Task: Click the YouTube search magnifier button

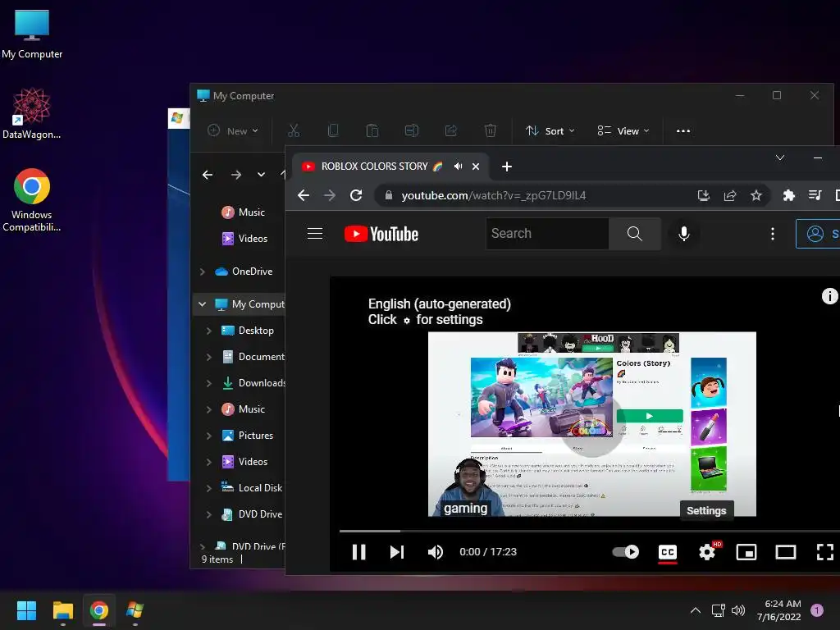Action: 635,234
